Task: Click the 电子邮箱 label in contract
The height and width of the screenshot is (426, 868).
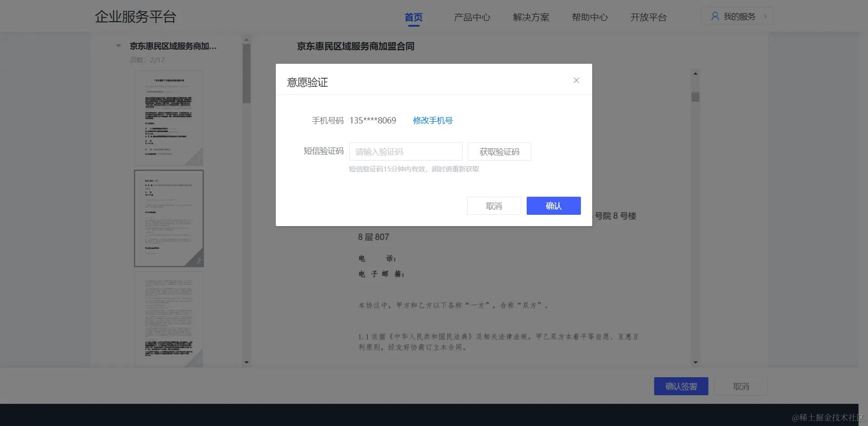Action: [x=381, y=274]
